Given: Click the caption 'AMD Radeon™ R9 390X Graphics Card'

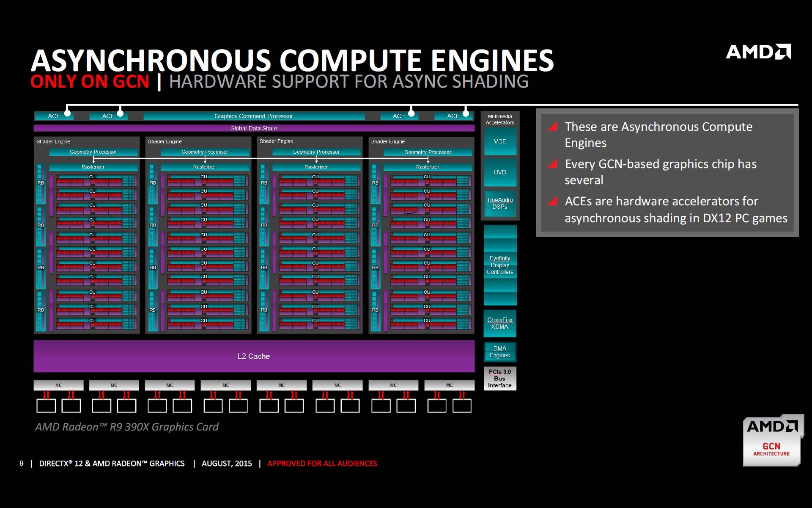Looking at the screenshot, I should click(x=127, y=427).
